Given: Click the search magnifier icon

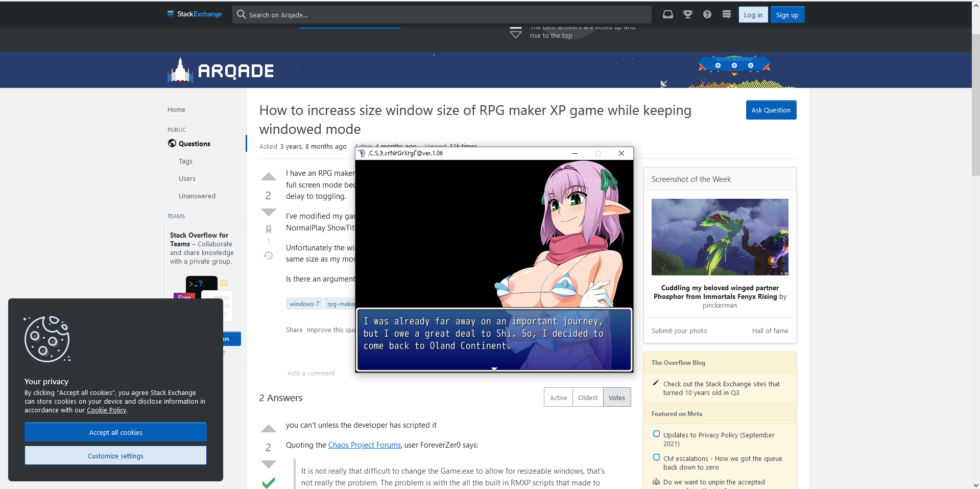Looking at the screenshot, I should click(241, 14).
